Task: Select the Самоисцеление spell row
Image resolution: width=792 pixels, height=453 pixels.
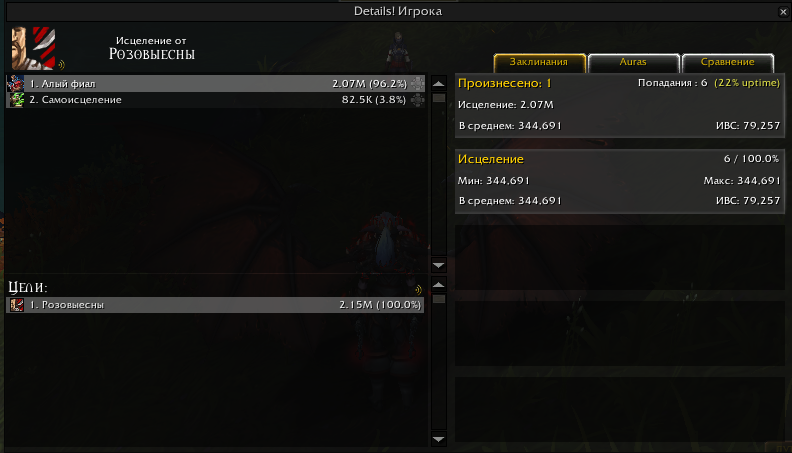Action: 216,99
